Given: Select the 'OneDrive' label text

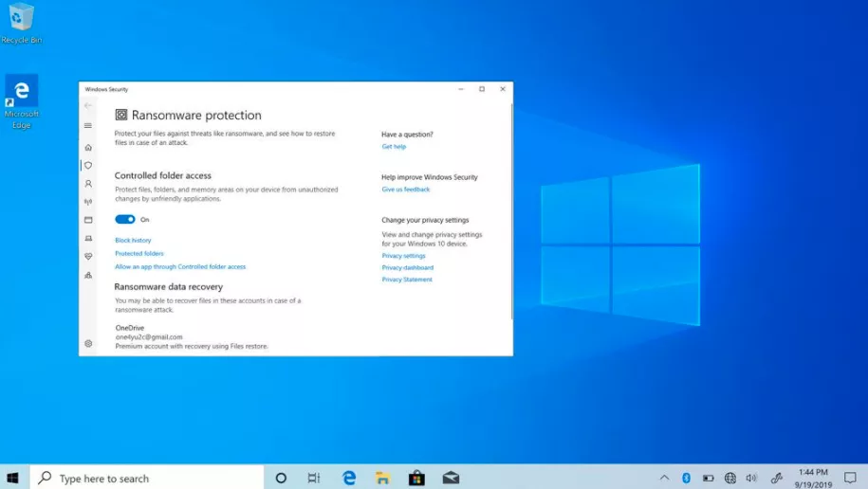Looking at the screenshot, I should 130,328.
